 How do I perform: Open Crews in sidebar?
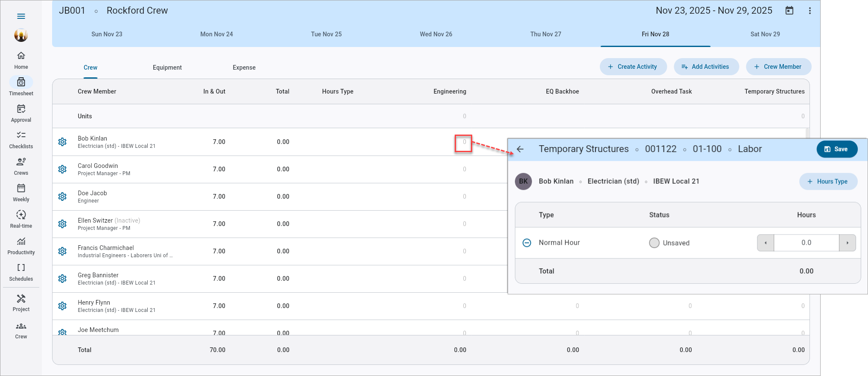[x=21, y=166]
